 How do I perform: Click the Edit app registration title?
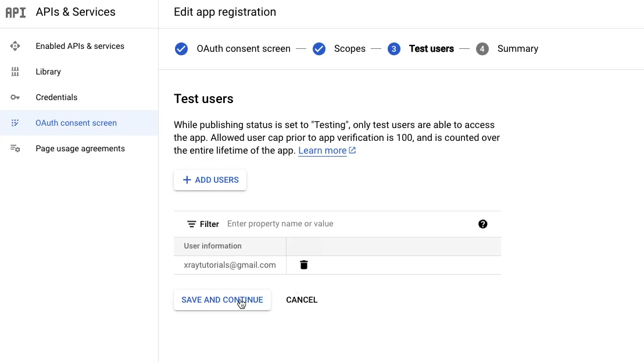pyautogui.click(x=225, y=12)
